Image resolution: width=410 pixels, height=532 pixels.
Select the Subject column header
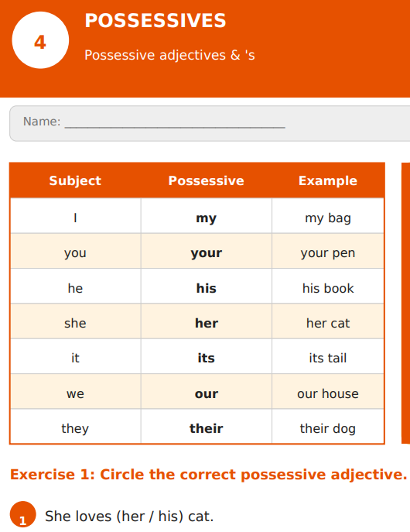click(x=75, y=181)
